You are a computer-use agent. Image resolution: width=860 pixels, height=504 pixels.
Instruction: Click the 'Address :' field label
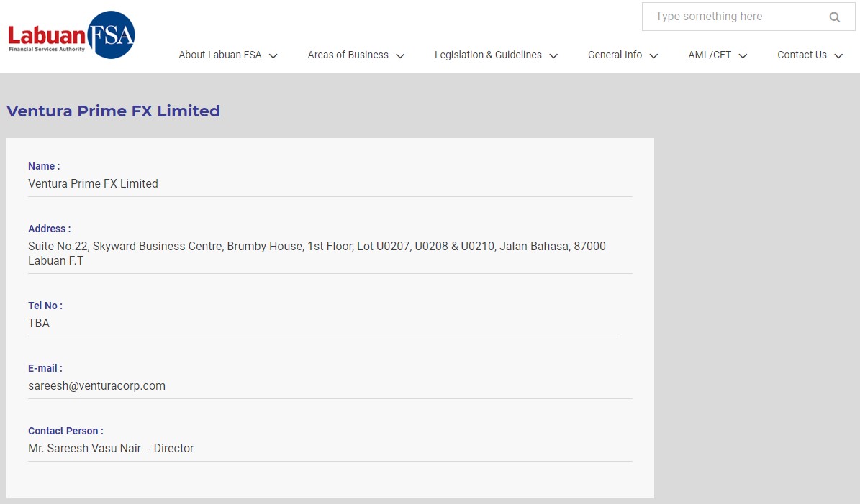tap(50, 229)
